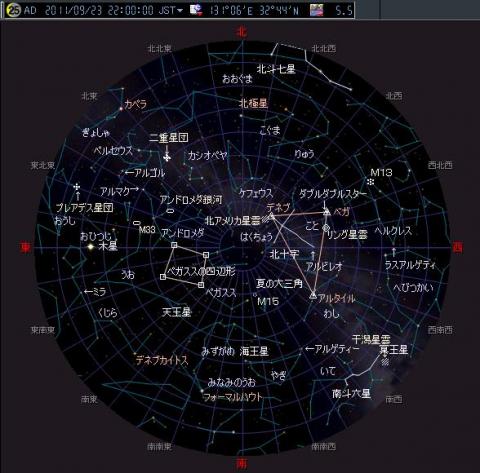Click the 天王星 (Uranus) label

pyautogui.click(x=177, y=312)
